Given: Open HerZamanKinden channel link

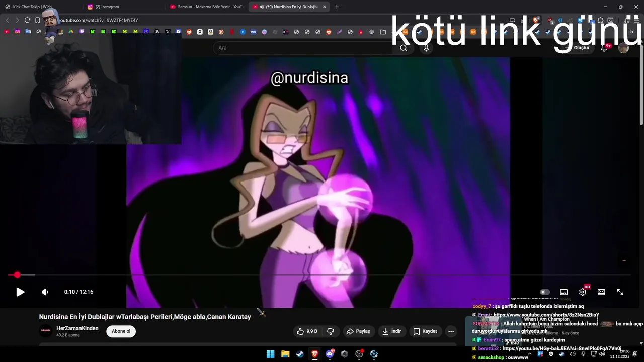Looking at the screenshot, I should [x=77, y=328].
